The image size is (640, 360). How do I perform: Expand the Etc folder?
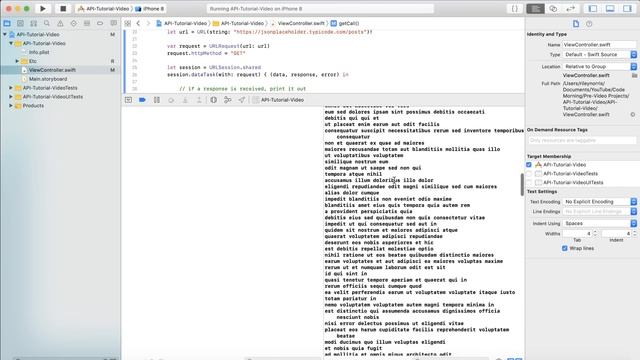(x=17, y=61)
